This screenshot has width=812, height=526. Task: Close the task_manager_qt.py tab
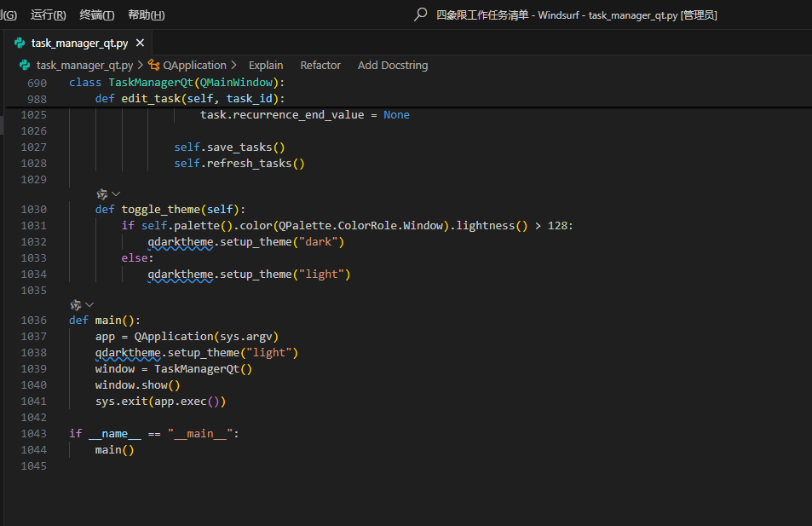point(140,43)
